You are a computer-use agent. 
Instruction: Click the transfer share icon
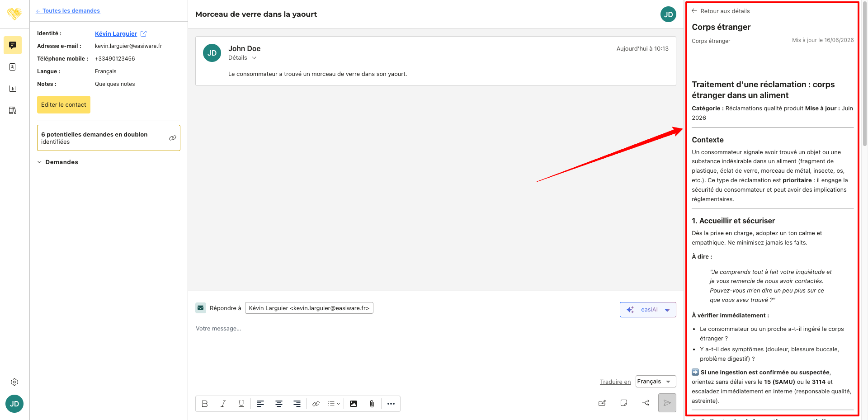click(x=646, y=403)
